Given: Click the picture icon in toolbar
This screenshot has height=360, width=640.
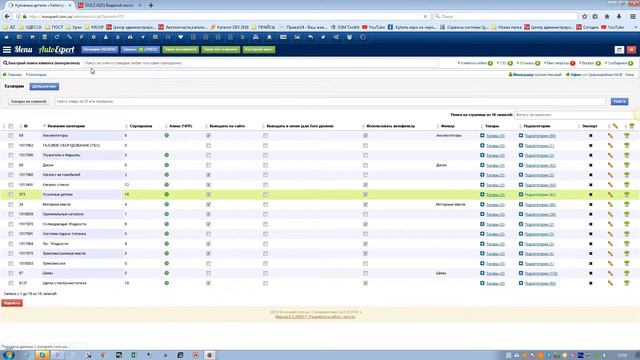Looking at the screenshot, I should coord(297,37).
